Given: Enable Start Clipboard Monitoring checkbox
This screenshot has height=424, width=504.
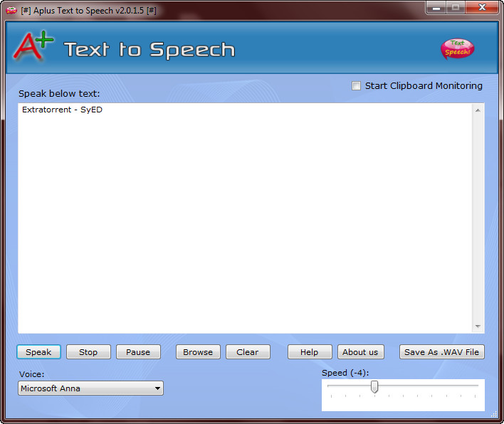Looking at the screenshot, I should point(356,86).
